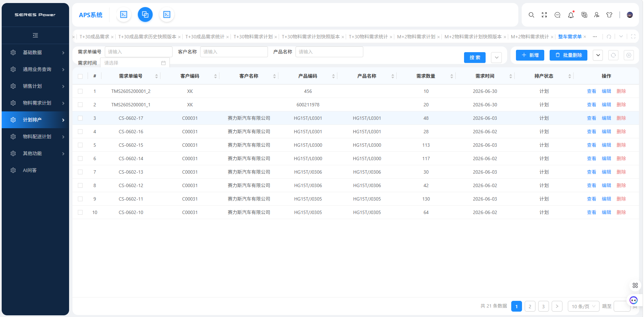Expand 物料配送计划 sidebar menu
The width and height of the screenshot is (644, 317).
coord(35,137)
